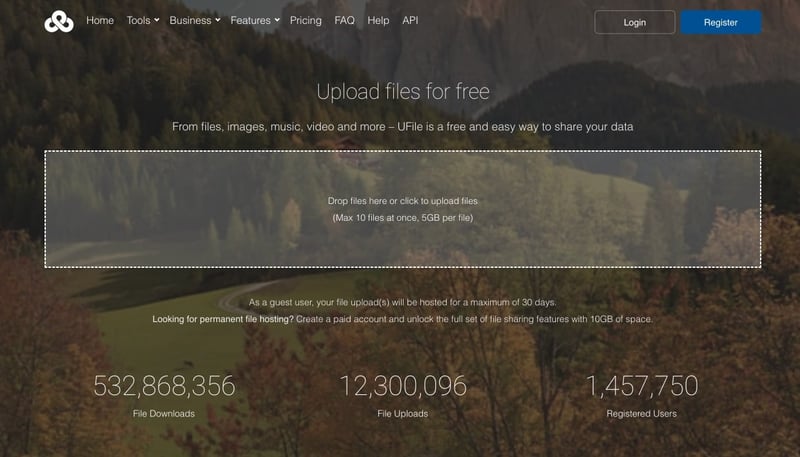The height and width of the screenshot is (457, 800).
Task: Go to the Home page
Action: coord(100,20)
